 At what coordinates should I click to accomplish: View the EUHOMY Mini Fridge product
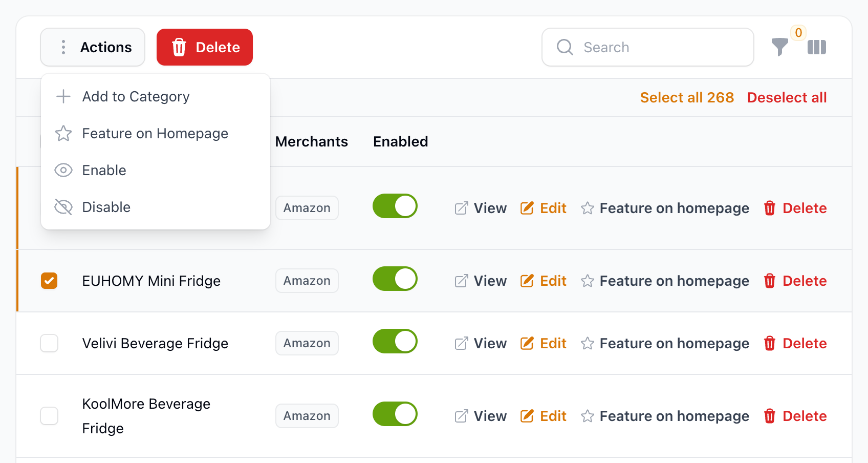click(481, 281)
